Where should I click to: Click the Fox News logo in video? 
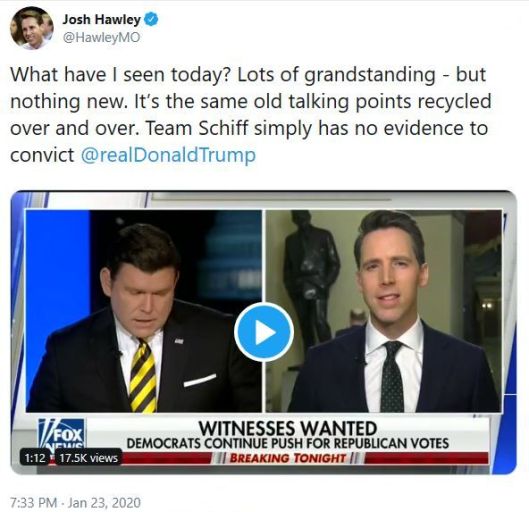[61, 435]
